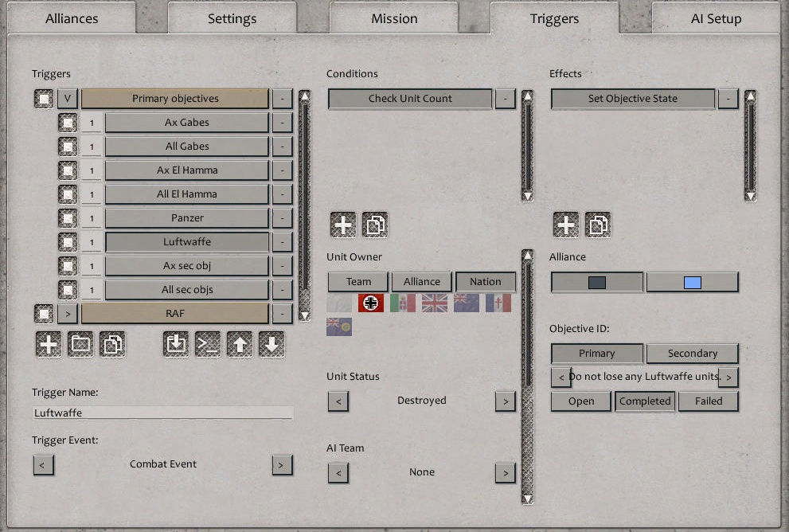Toggle checkbox for Primary objectives group

tap(44, 99)
